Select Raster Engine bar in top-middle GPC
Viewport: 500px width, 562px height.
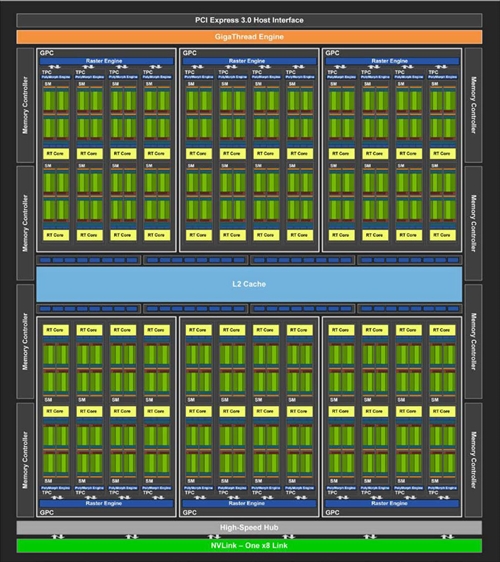[249, 61]
